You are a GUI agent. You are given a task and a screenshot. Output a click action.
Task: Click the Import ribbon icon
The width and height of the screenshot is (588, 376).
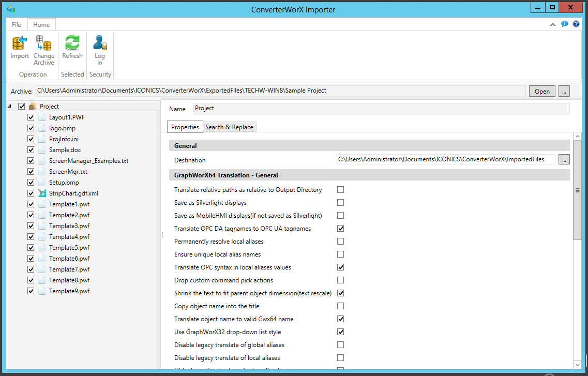(20, 43)
